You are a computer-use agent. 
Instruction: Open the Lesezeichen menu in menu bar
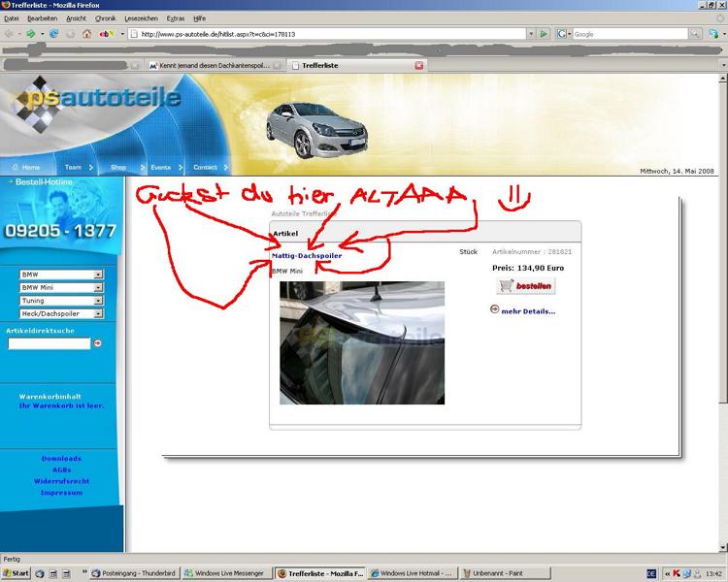coord(144,18)
